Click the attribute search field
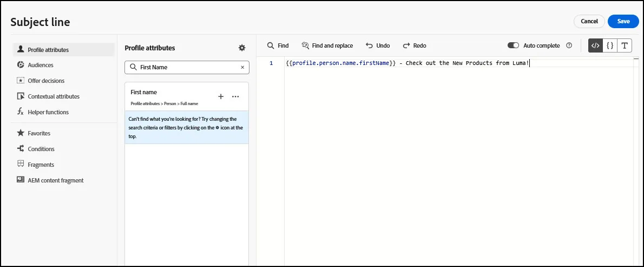This screenshot has width=644, height=267. click(187, 67)
